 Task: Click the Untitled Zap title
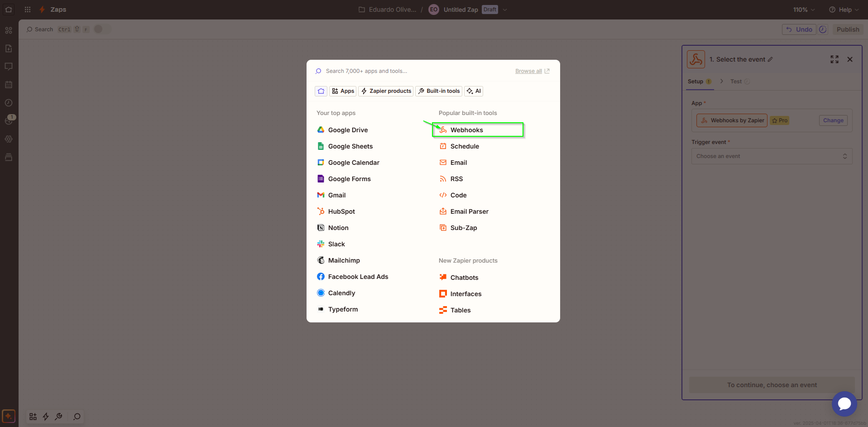pyautogui.click(x=460, y=10)
